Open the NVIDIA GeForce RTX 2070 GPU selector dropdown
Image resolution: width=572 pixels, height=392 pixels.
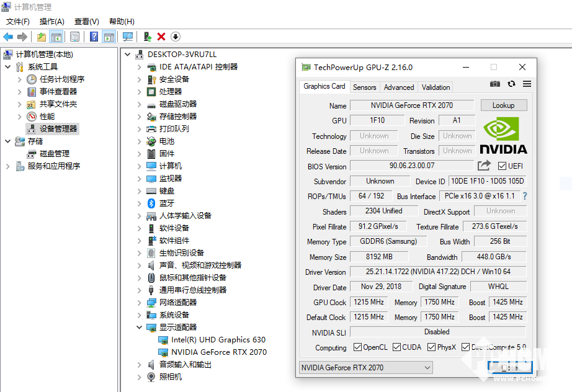tap(365, 368)
